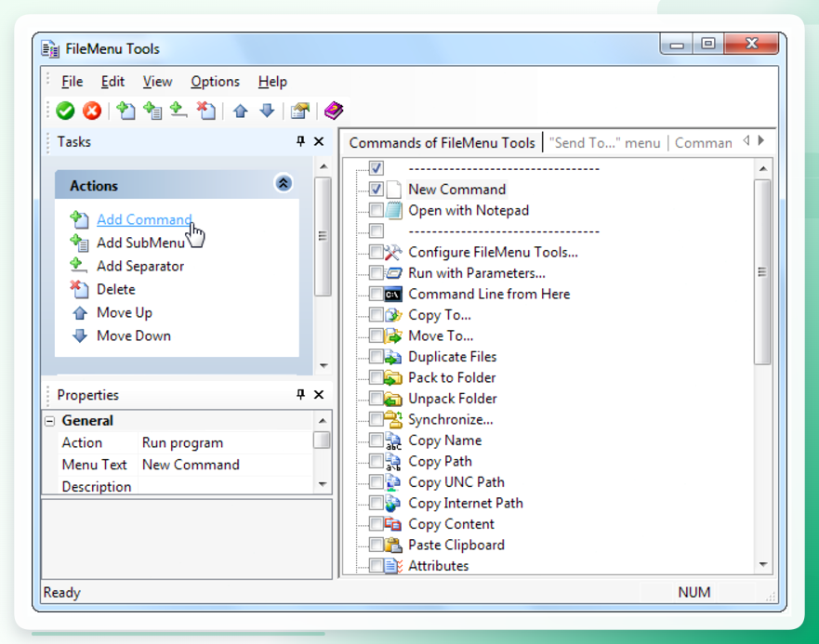The height and width of the screenshot is (644, 819).
Task: Tick the Move To... checkbox
Action: [376, 335]
